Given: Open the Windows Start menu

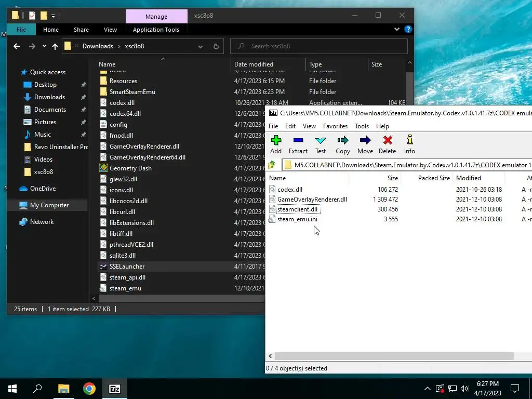Looking at the screenshot, I should click(12, 389).
